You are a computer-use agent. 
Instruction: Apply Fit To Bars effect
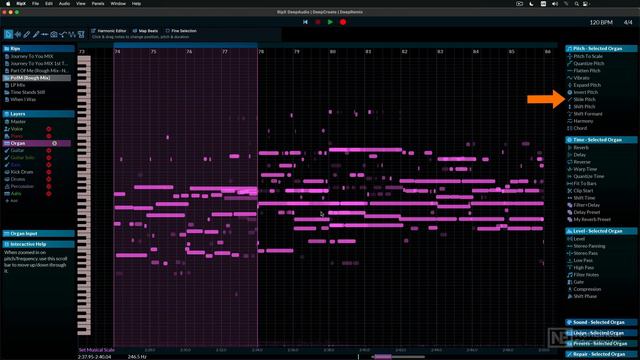point(584,184)
